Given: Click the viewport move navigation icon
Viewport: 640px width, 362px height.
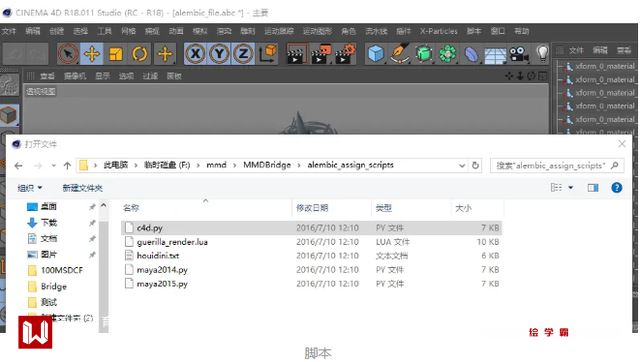Looking at the screenshot, I should [x=509, y=76].
